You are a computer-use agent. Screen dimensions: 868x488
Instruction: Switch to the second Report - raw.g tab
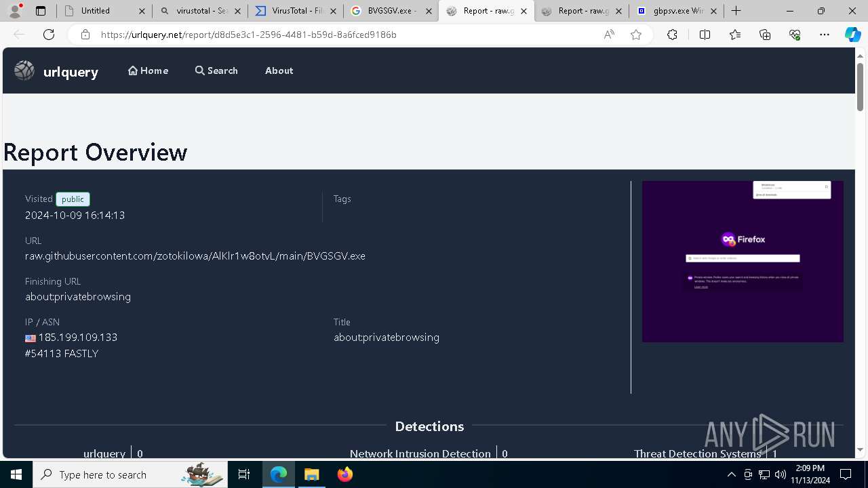pos(582,11)
